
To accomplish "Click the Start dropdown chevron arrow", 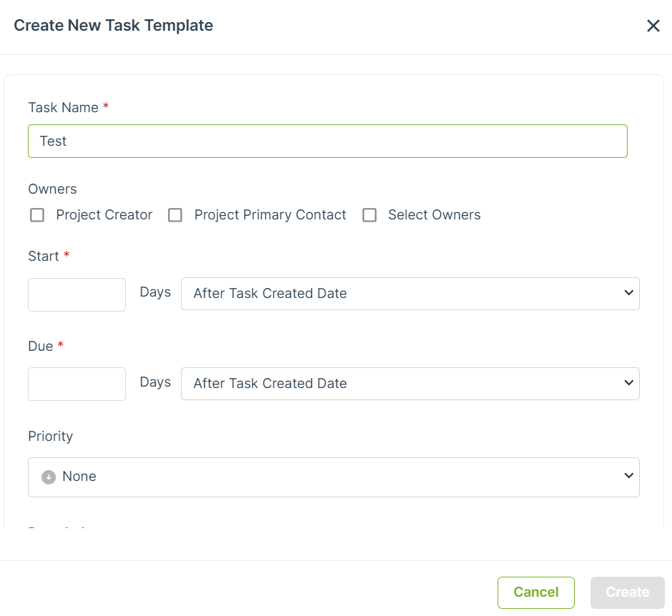I will [x=628, y=293].
